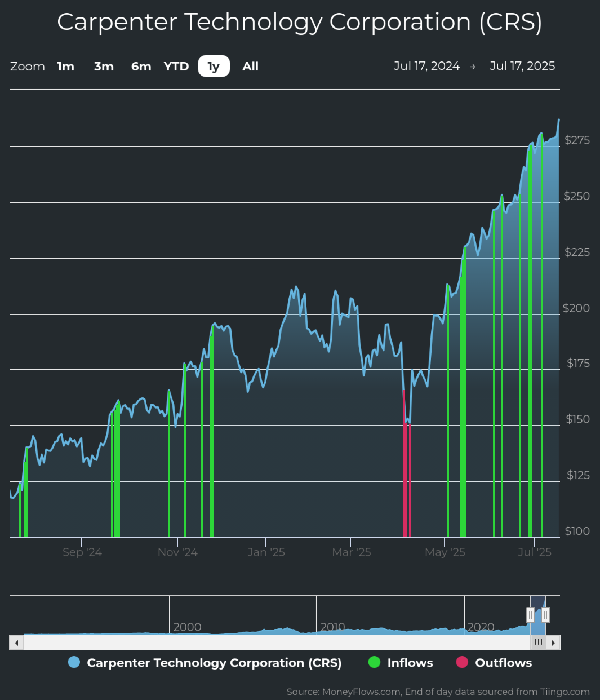Edit the end date Jul 17, 2025
Screen dimensions: 600x700
522,66
